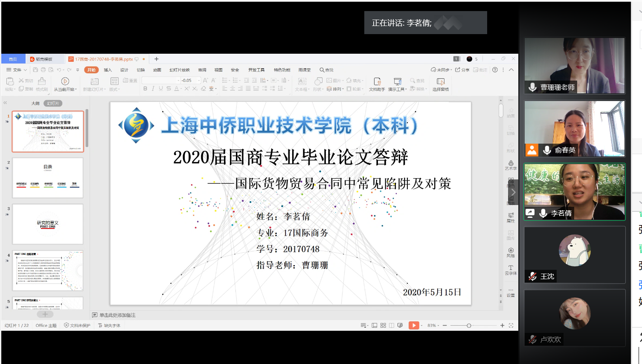Select slide 2 目录 thumbnail
Viewport: 642px width, 364px height.
pos(48,178)
